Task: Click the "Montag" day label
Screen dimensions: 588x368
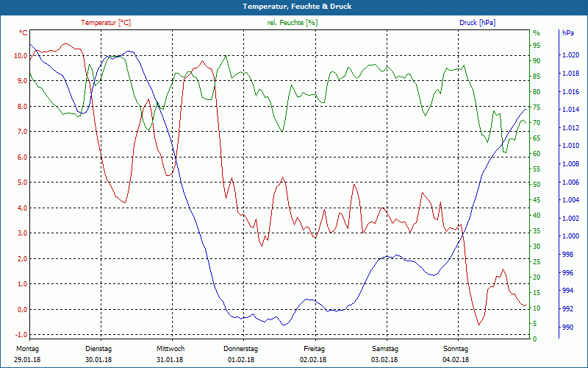Action: (x=27, y=349)
